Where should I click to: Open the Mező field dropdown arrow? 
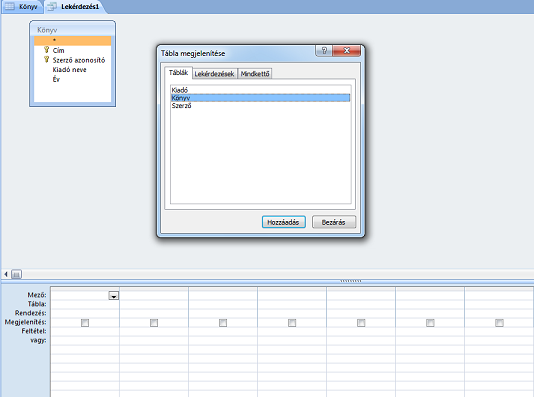[x=114, y=296]
